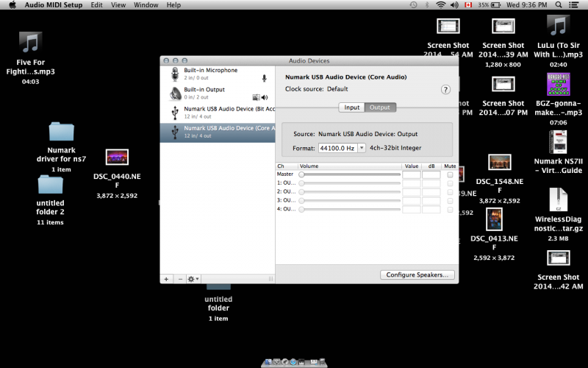Open Time Machine menu bar icon

pyautogui.click(x=413, y=5)
